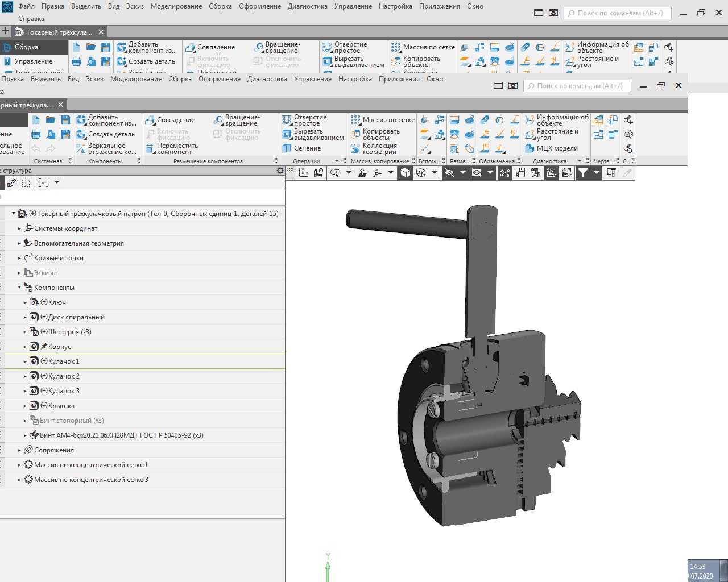Click Информация об объекте in front window
The width and height of the screenshot is (728, 582).
pyautogui.click(x=557, y=120)
